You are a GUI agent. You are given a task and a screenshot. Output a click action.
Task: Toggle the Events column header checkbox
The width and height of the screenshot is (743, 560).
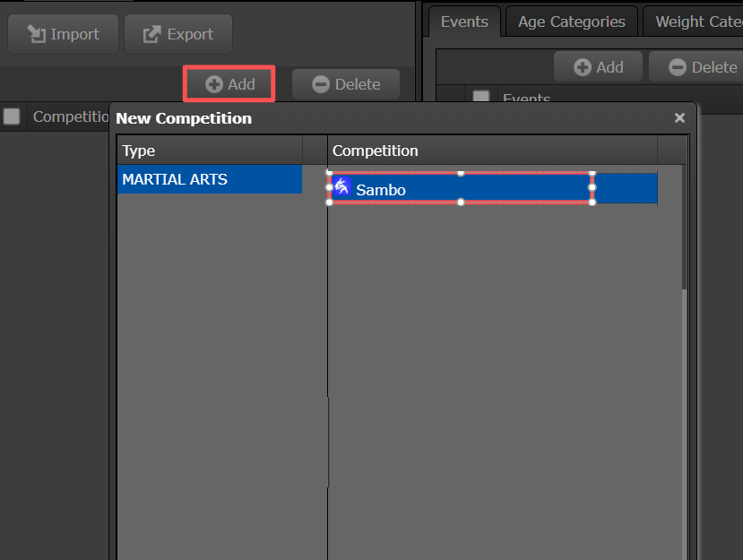pyautogui.click(x=481, y=96)
